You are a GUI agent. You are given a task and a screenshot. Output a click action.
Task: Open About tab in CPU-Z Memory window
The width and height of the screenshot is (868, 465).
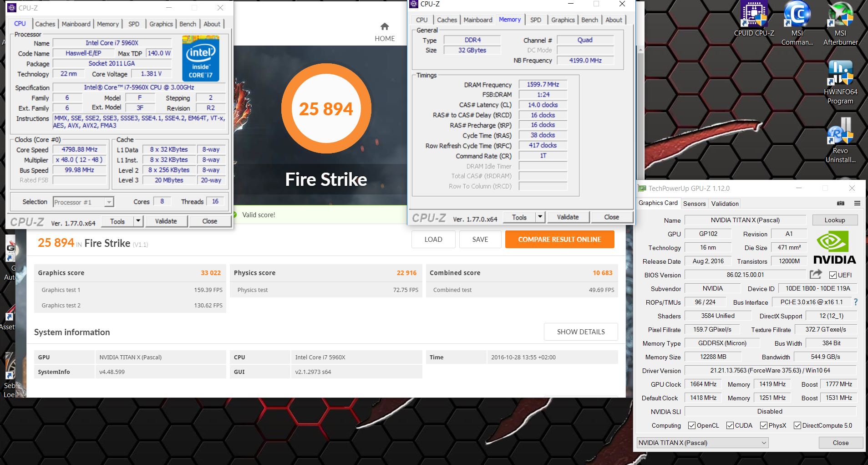point(614,20)
